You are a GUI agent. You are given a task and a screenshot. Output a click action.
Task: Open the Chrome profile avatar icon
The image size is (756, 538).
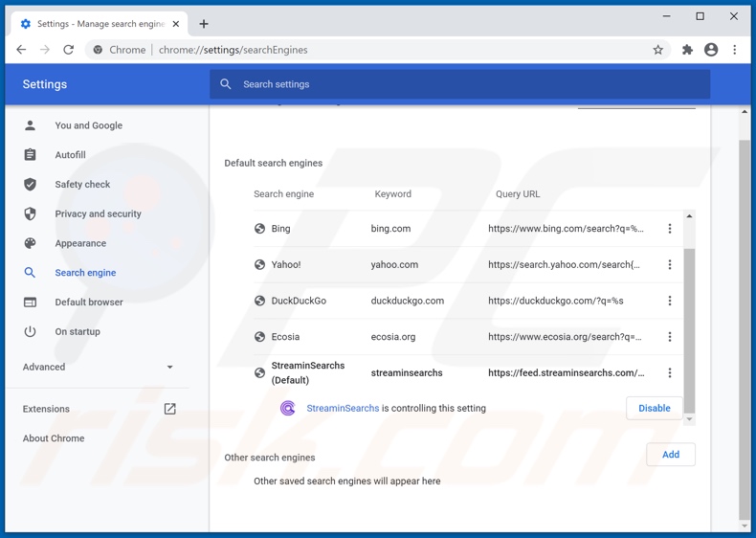pos(711,50)
